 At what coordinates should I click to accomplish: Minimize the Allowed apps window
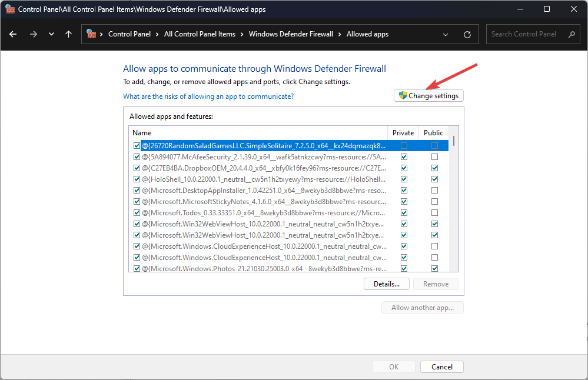click(x=520, y=9)
